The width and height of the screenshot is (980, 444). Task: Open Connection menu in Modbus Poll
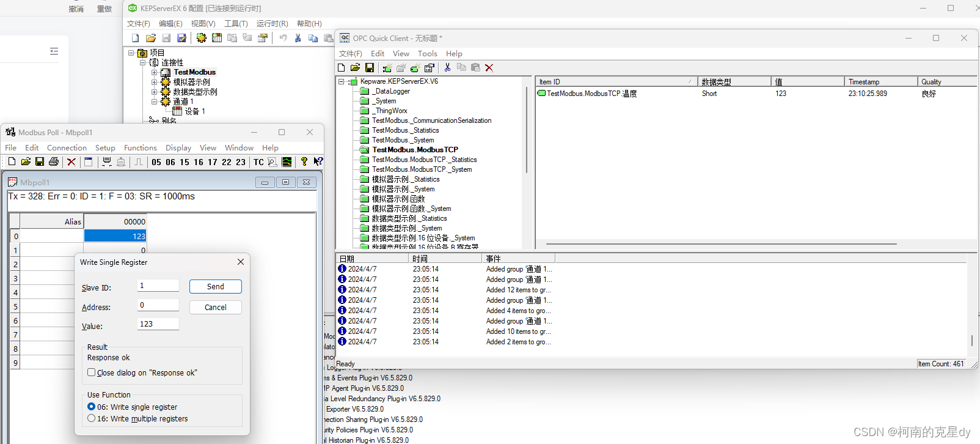(67, 147)
